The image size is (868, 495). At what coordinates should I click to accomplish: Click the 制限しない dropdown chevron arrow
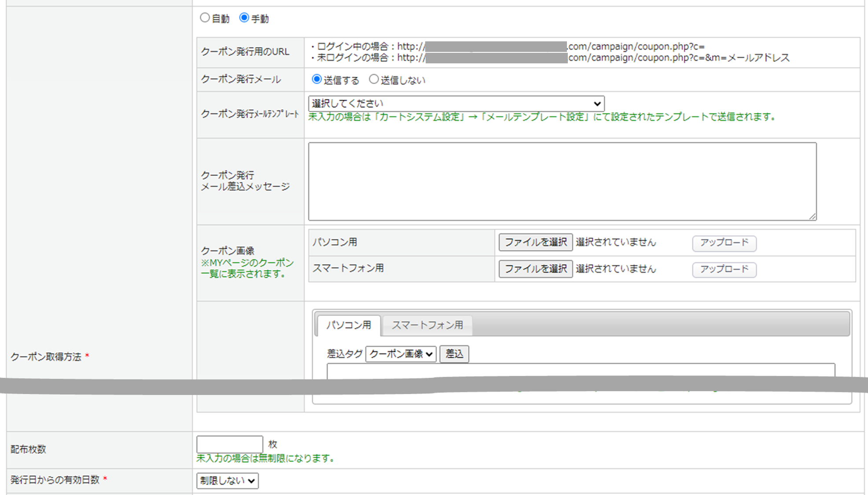[x=251, y=481]
